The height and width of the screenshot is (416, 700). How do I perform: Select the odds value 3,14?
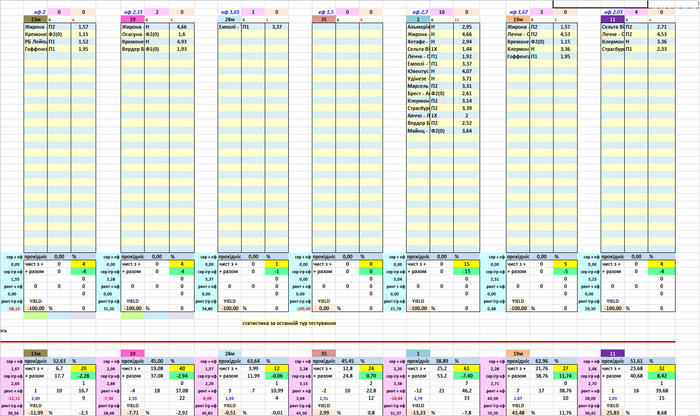click(467, 101)
